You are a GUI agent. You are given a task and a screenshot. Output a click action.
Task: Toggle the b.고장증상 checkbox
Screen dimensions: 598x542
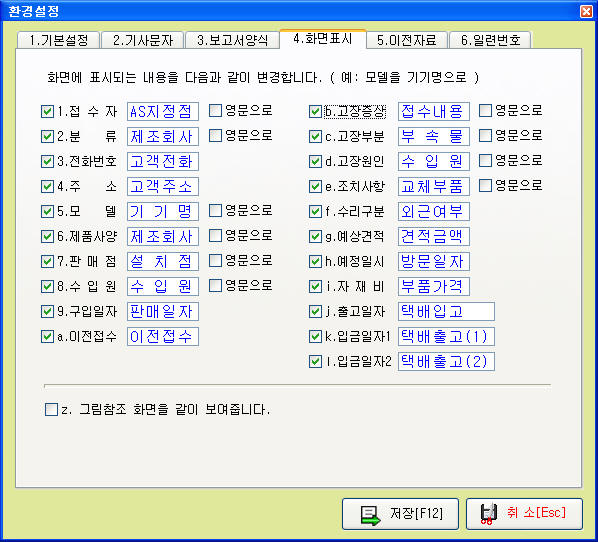(x=315, y=111)
